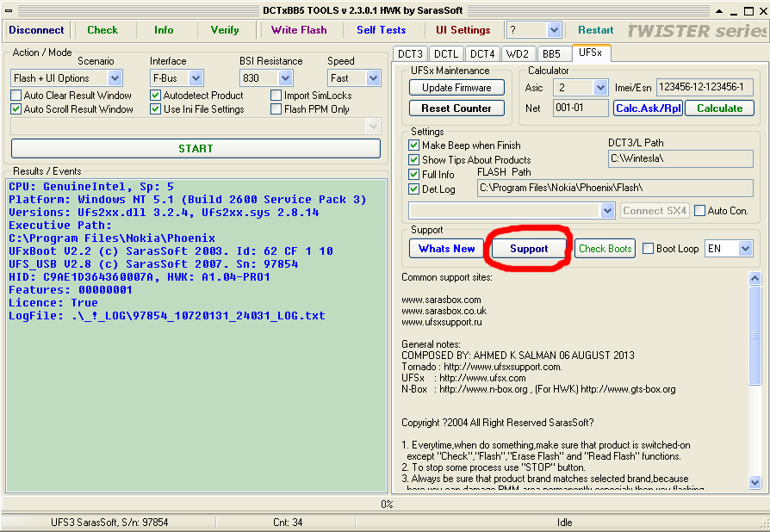Screen dimensions: 770x532
Task: Select the WD2 tab
Action: tap(518, 53)
